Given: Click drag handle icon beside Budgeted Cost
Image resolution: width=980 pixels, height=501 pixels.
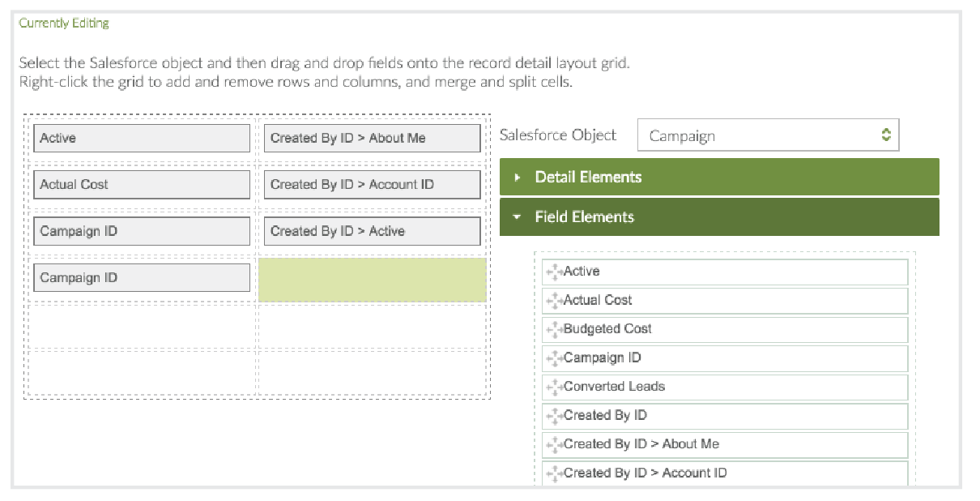Looking at the screenshot, I should point(554,330).
